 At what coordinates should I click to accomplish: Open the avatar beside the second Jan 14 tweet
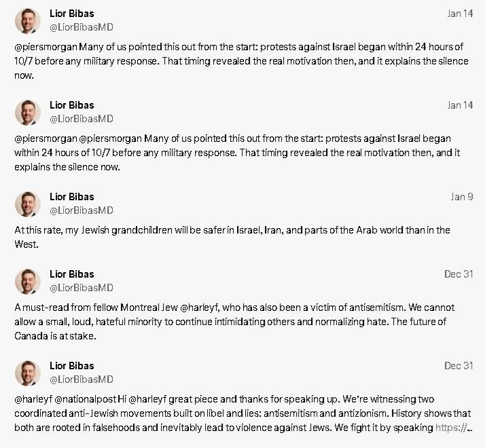[28, 113]
